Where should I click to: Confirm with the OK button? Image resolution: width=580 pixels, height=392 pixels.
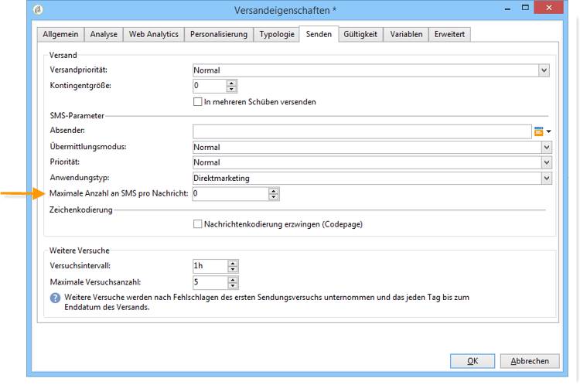click(x=473, y=361)
